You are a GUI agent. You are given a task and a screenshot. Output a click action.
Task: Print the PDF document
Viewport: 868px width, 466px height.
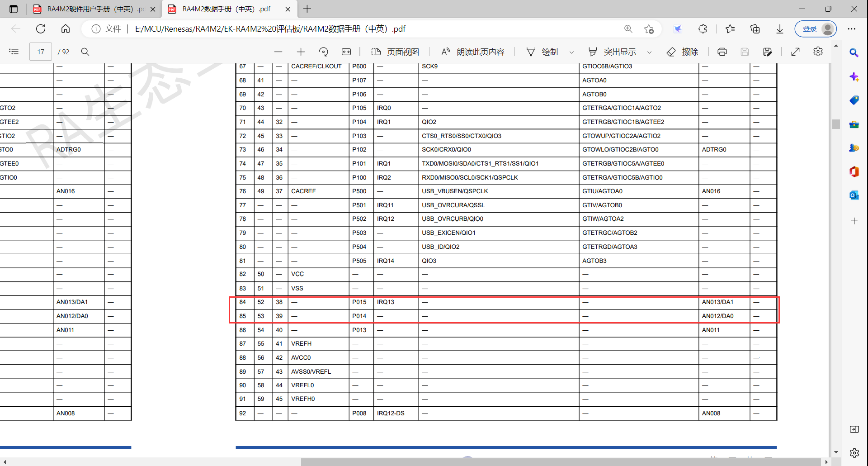point(722,52)
